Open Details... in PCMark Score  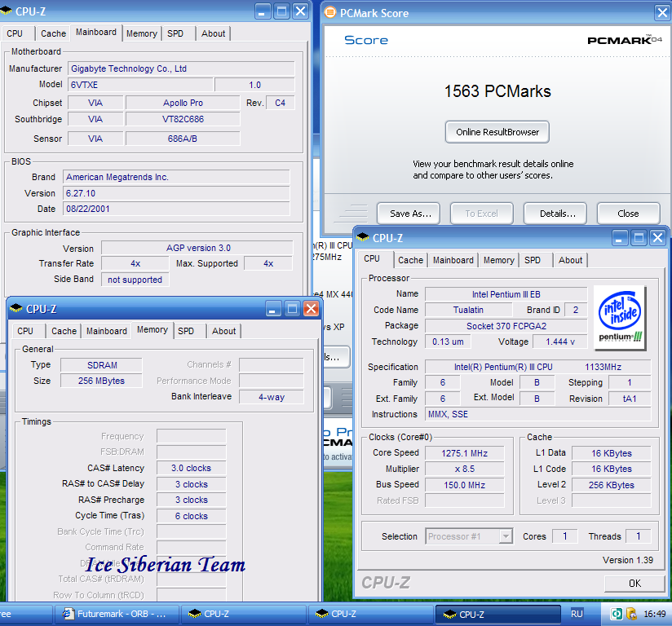click(555, 214)
